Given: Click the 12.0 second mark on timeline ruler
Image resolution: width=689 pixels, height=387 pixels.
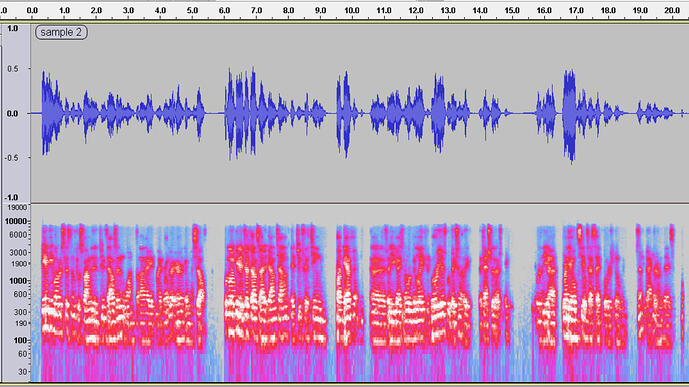Looking at the screenshot, I should [416, 10].
